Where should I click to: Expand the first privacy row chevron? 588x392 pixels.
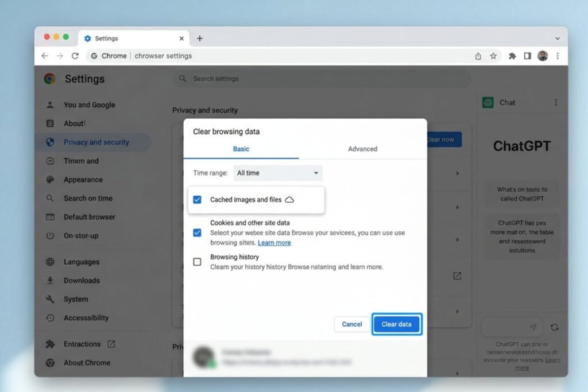pyautogui.click(x=458, y=173)
